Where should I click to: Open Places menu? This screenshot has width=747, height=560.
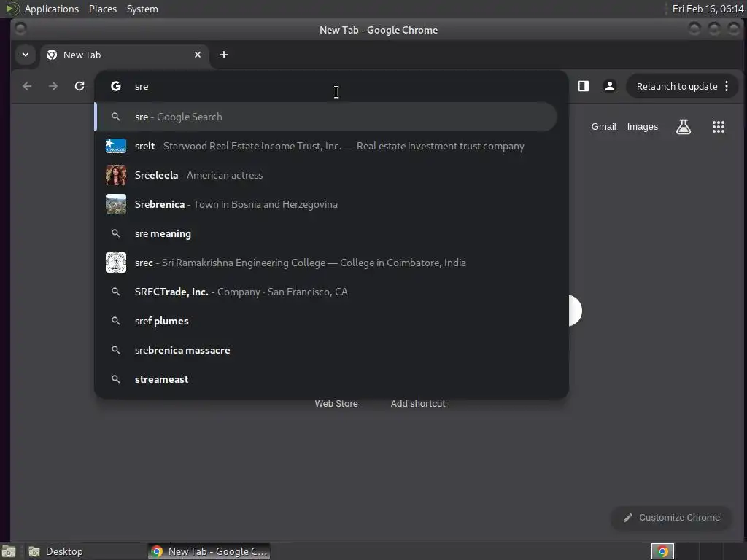(x=103, y=9)
